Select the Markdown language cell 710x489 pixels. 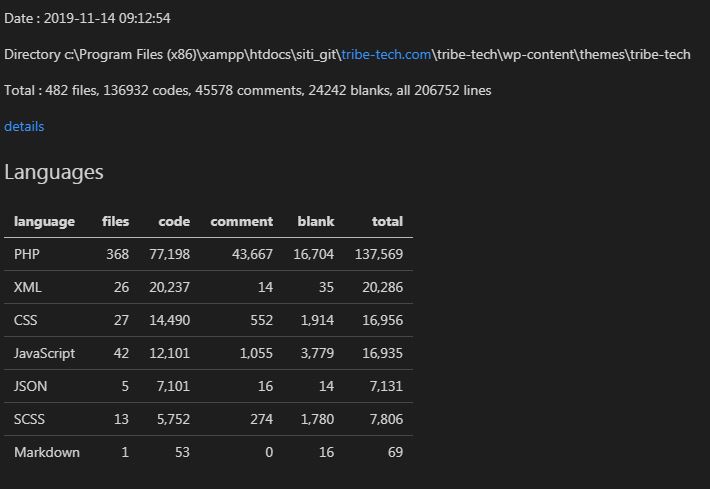(x=47, y=452)
